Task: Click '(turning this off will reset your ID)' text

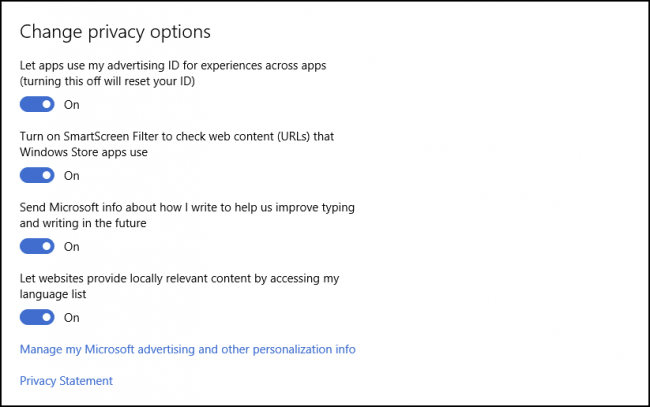Action: click(107, 81)
